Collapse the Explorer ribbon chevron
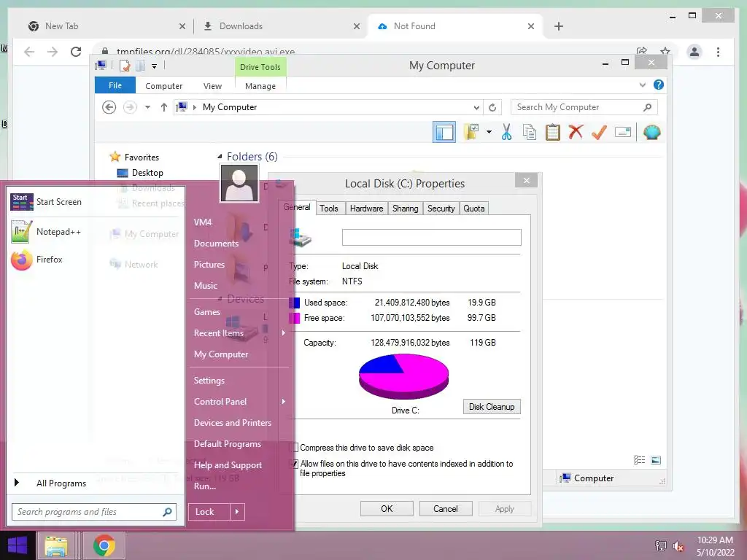Screen dimensions: 747x560 642,85
